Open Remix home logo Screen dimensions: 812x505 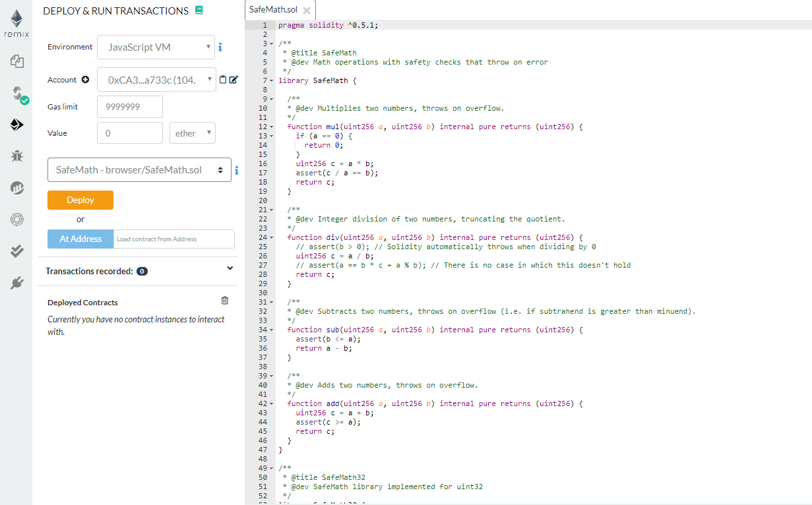[16, 24]
